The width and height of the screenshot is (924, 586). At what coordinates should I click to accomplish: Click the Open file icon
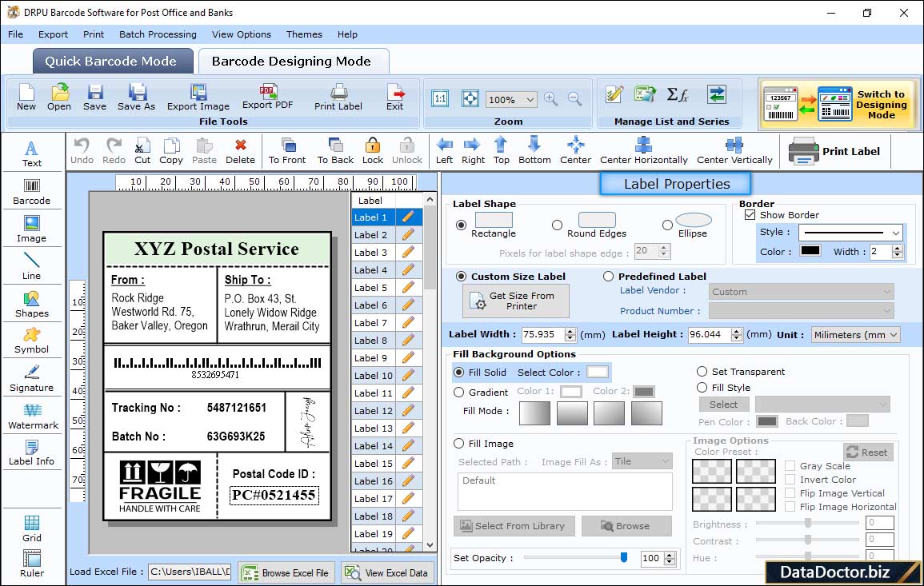click(x=59, y=98)
